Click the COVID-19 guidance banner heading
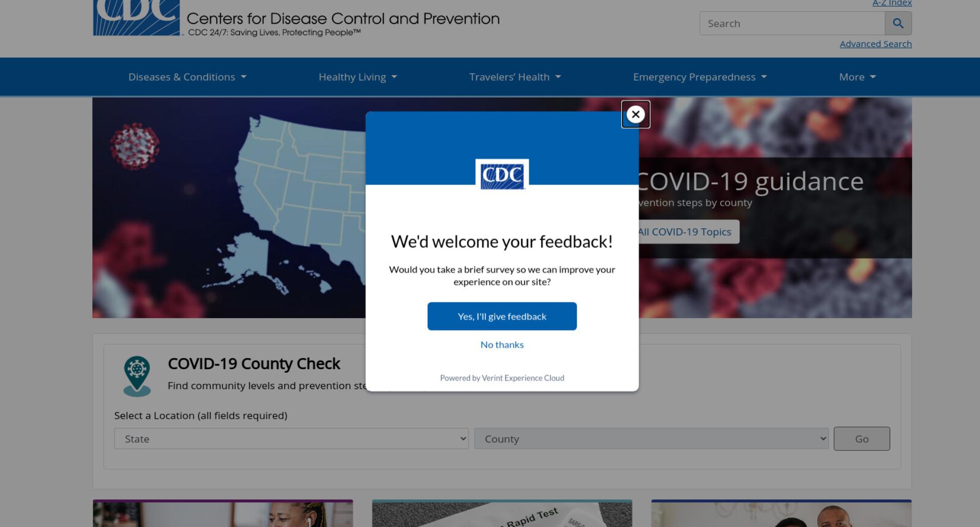 (750, 181)
